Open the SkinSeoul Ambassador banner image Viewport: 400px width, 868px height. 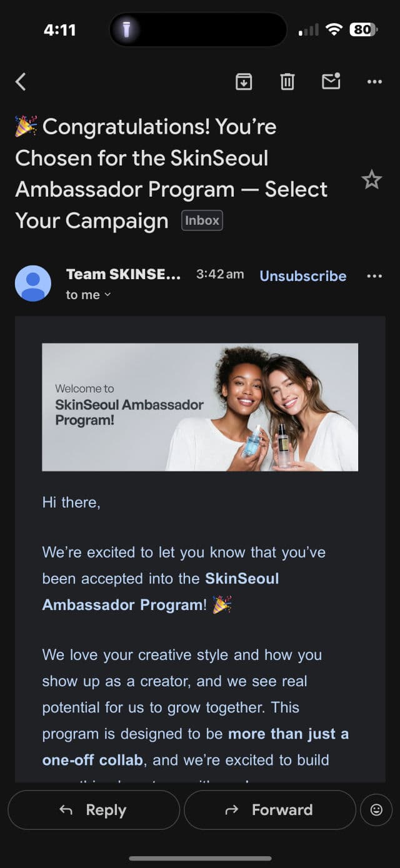200,407
